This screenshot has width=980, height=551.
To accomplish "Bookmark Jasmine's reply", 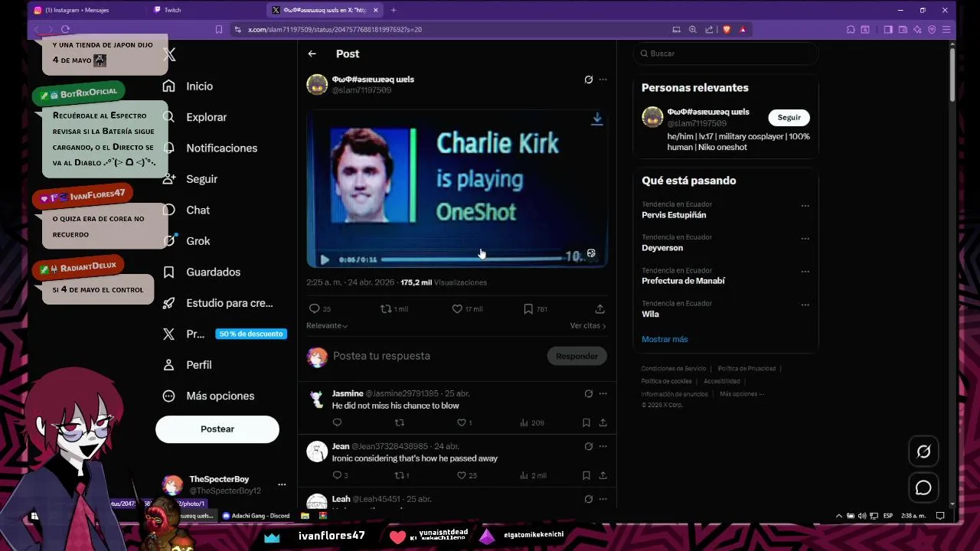I will click(x=586, y=422).
